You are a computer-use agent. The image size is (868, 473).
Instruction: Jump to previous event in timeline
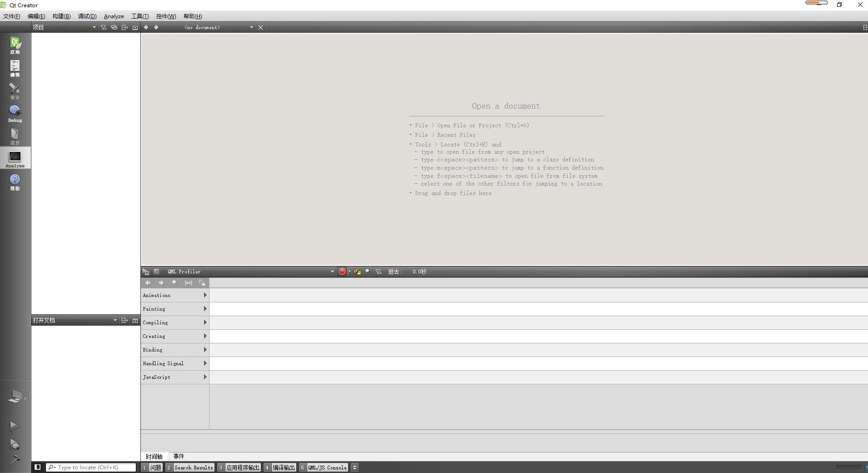coord(148,283)
